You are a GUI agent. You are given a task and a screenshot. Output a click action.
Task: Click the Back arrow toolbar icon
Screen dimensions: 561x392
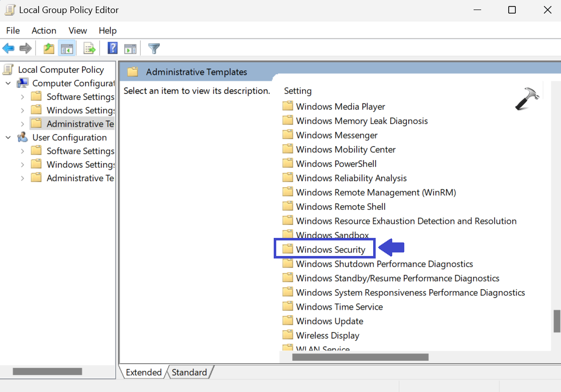click(x=9, y=49)
